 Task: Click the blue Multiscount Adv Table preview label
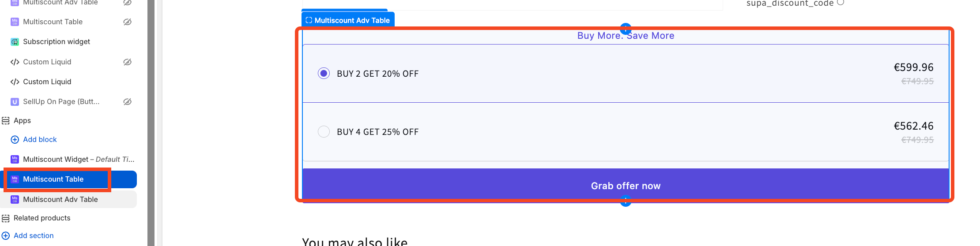[348, 20]
